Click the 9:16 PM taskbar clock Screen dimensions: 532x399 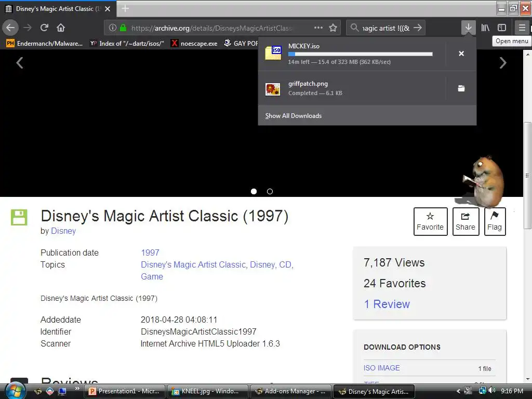click(x=512, y=391)
